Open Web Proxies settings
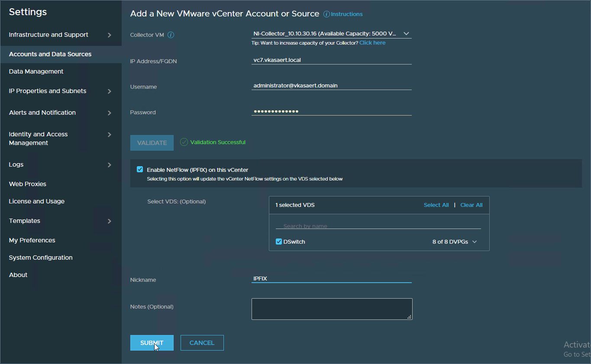The height and width of the screenshot is (364, 591). [28, 184]
